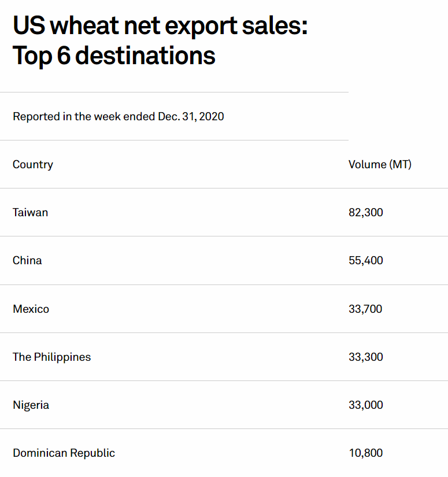Select the China country cell
Screen dimensions: 448x477
27,260
